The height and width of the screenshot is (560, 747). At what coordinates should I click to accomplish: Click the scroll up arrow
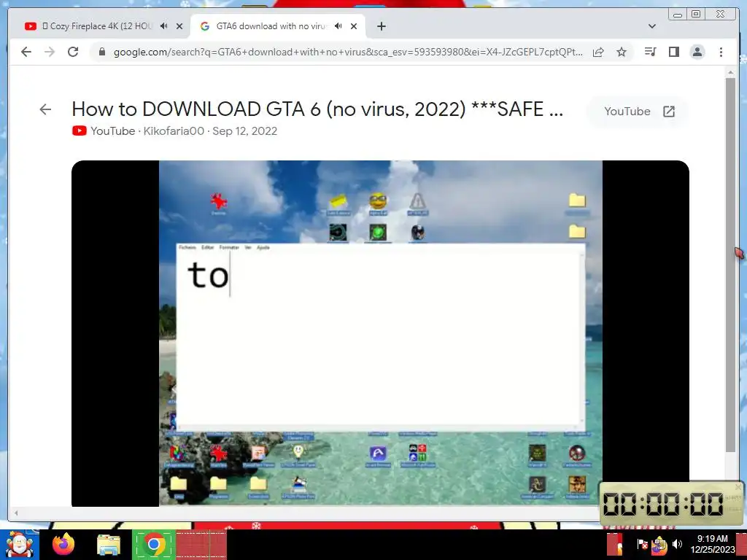pyautogui.click(x=730, y=72)
